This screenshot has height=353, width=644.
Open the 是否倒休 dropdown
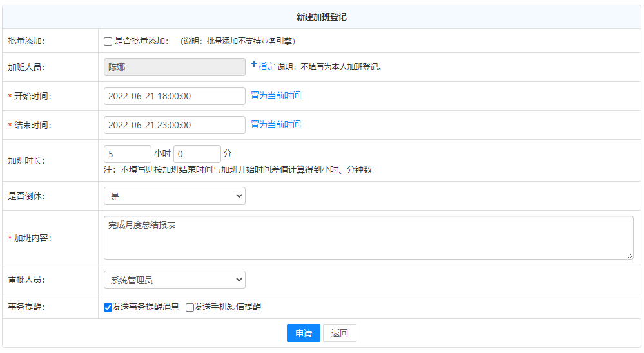tap(174, 196)
